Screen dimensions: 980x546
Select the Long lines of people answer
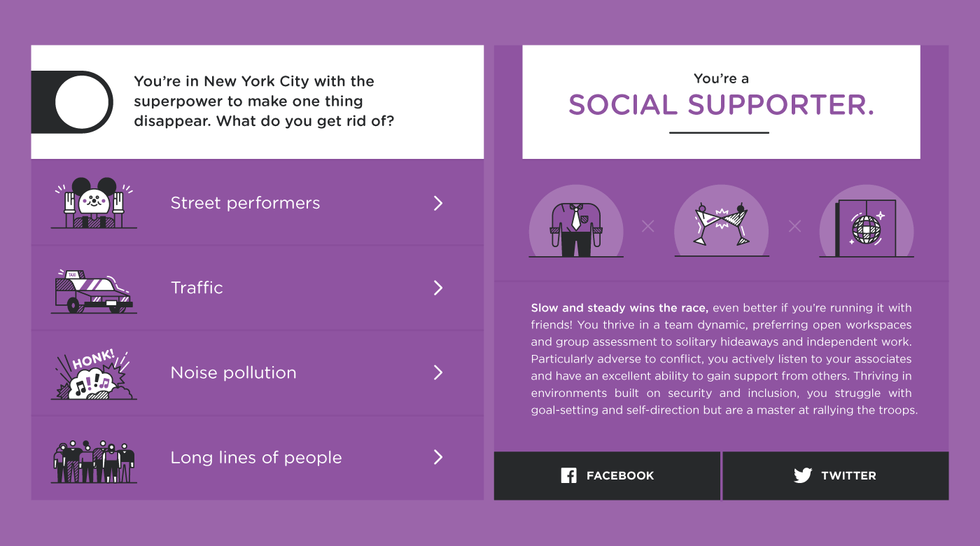(258, 458)
